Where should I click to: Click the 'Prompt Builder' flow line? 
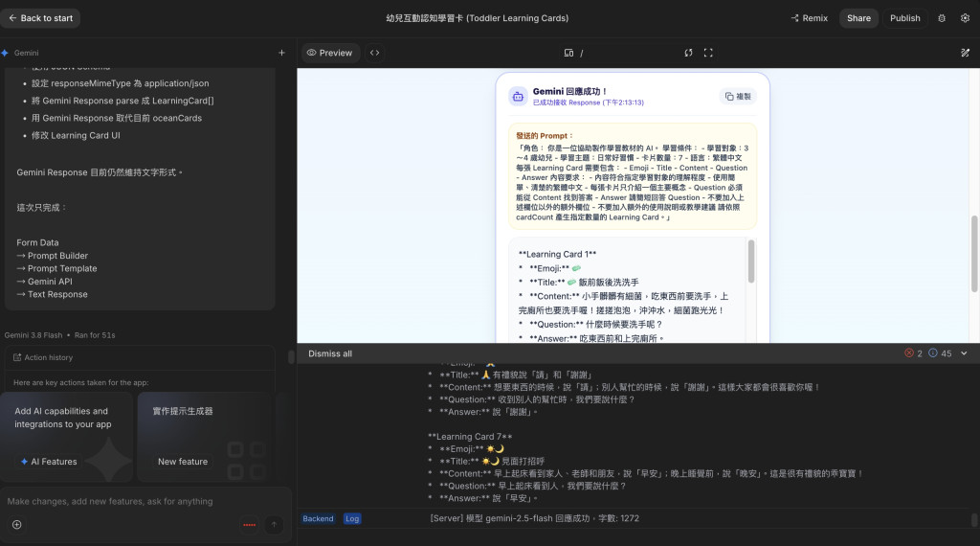[53, 256]
